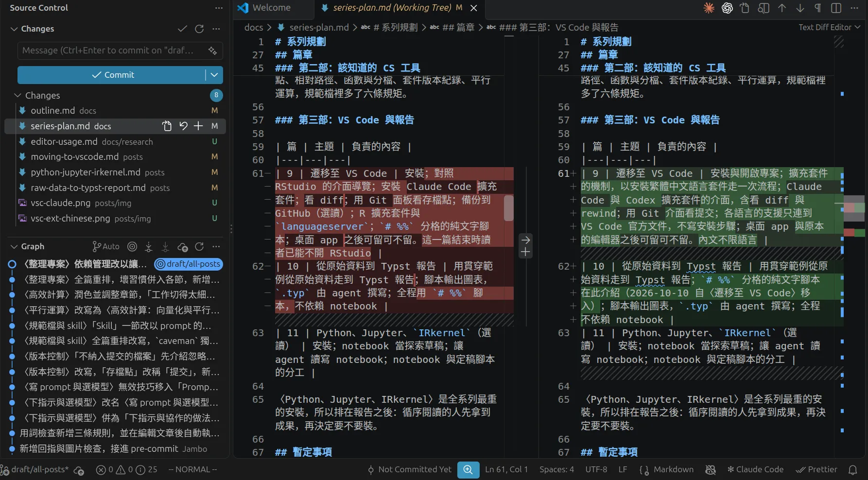This screenshot has height=480, width=868.
Task: Open Text Diff Editor dropdown
Action: [x=829, y=27]
